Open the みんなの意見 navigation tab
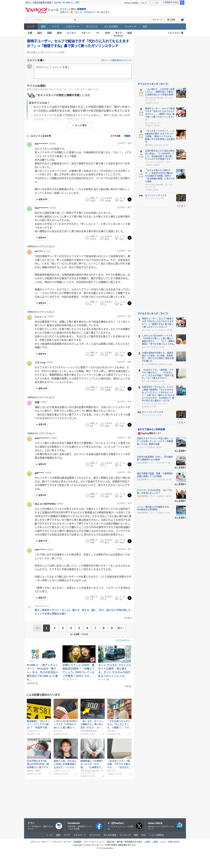 (x=111, y=27)
